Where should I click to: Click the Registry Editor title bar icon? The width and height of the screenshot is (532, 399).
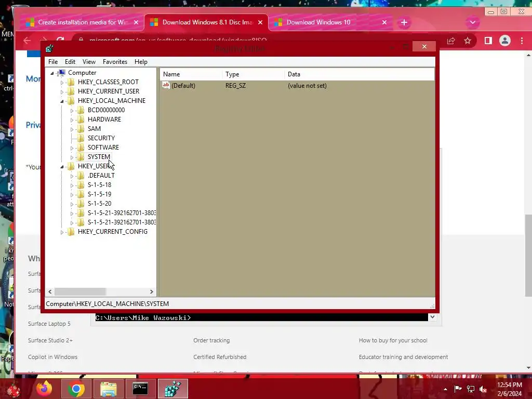[x=49, y=48]
